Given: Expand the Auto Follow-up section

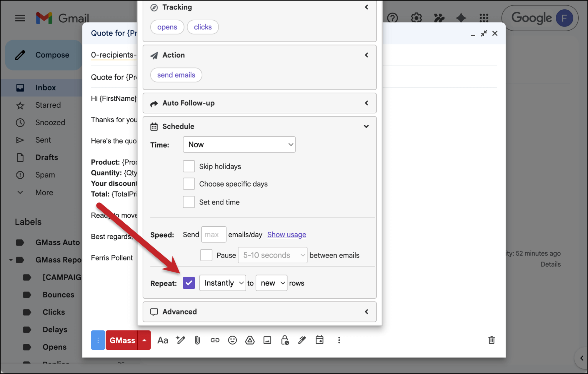Looking at the screenshot, I should click(x=367, y=103).
